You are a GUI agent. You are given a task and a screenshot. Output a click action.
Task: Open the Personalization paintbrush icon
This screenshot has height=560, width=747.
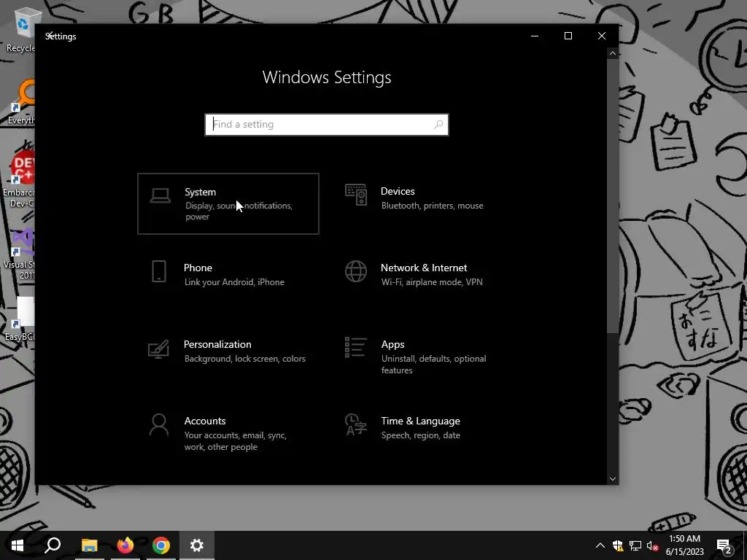coord(158,349)
